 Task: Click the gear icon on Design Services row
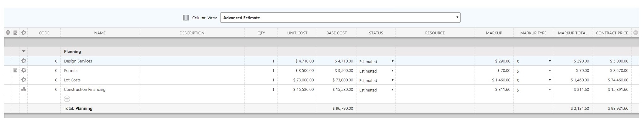[x=24, y=61]
